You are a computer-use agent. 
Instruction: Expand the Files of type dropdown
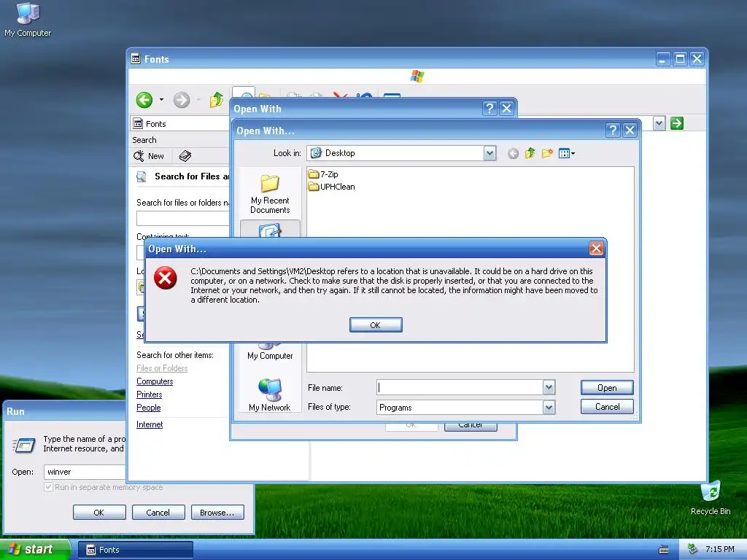coord(549,407)
